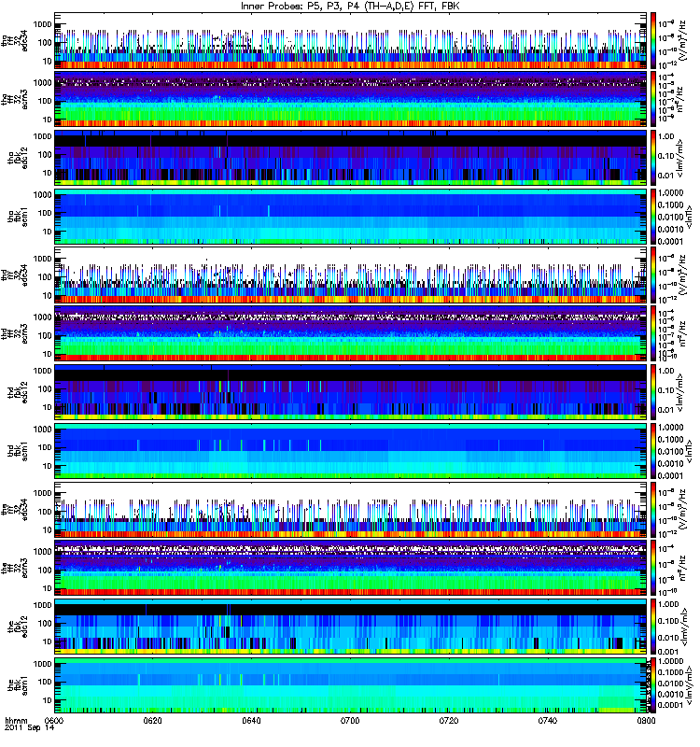Image resolution: width=700 pixels, height=747 pixels.
Task: Click the '<|mV/m|>' unit label of tha fbk edc12
Action: pyautogui.click(x=681, y=158)
